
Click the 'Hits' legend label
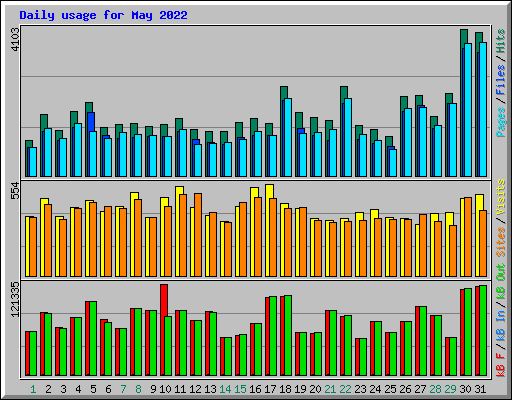[500, 41]
